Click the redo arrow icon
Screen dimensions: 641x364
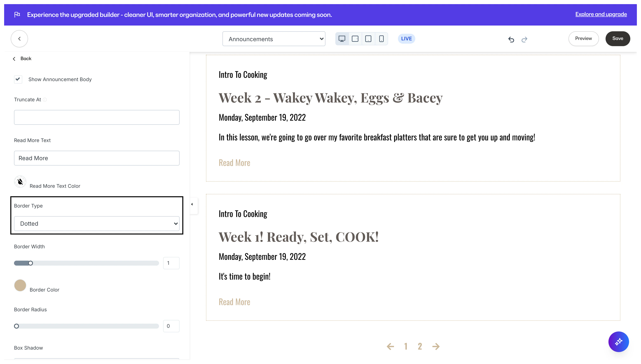(524, 39)
